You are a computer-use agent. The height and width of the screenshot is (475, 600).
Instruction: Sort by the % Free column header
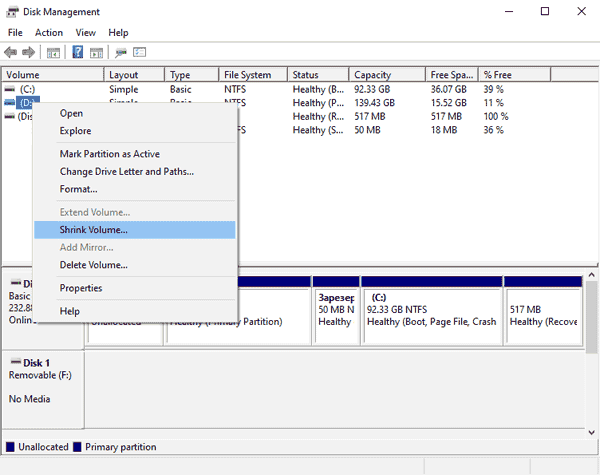pos(515,75)
